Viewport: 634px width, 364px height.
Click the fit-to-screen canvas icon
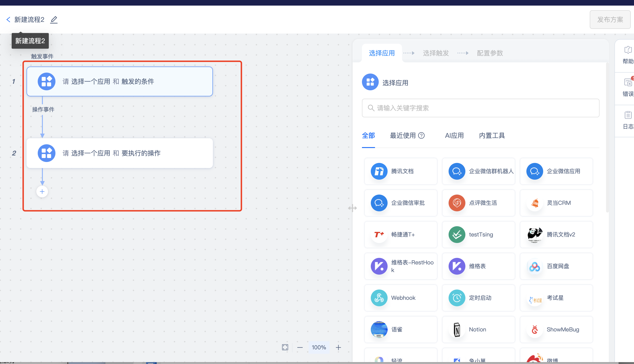(285, 347)
